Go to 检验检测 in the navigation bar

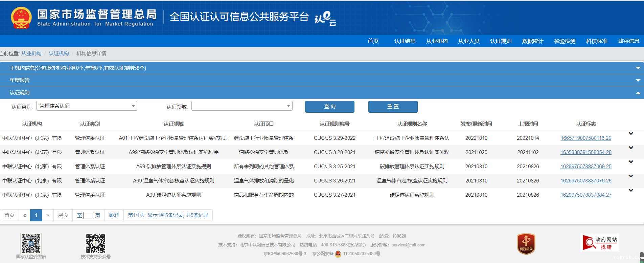coord(565,41)
